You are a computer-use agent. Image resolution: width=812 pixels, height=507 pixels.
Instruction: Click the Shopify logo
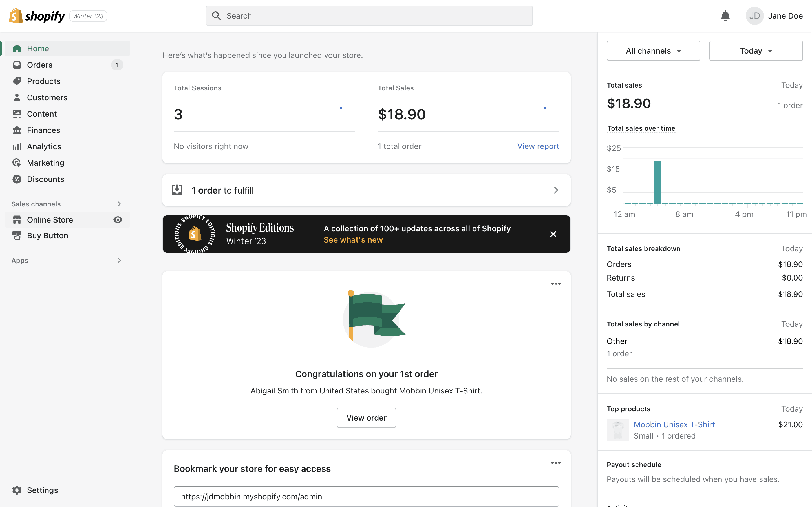point(37,16)
